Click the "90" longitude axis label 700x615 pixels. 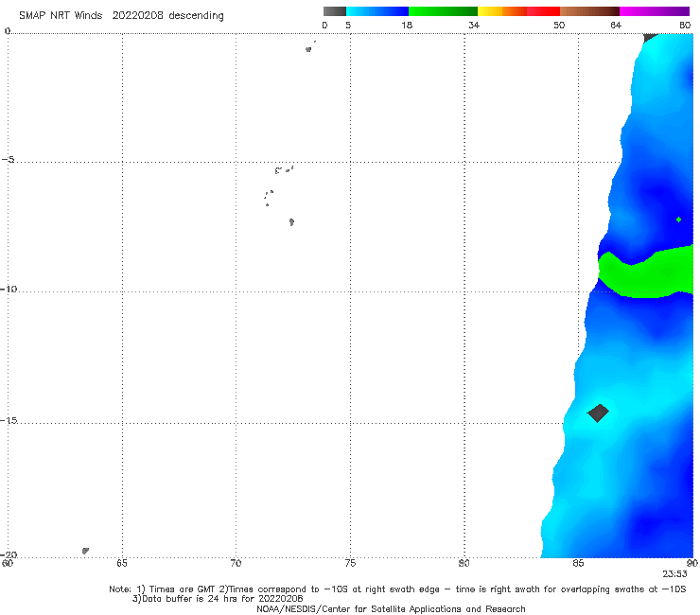pos(692,563)
